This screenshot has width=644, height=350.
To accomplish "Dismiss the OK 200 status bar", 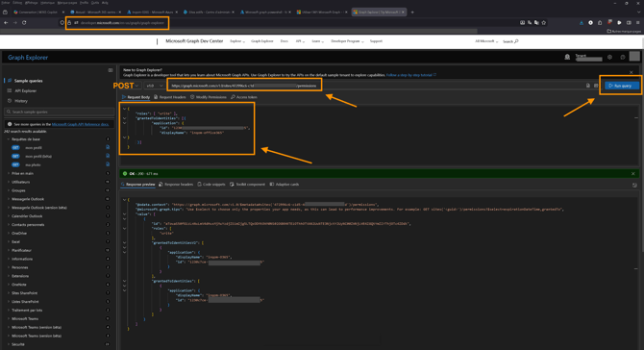I will tap(632, 174).
